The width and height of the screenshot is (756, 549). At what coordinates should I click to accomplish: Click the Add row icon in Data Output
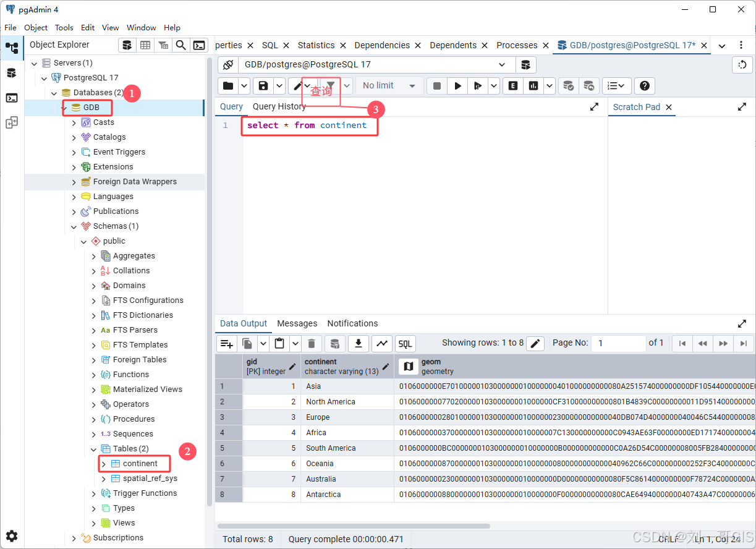tap(227, 343)
